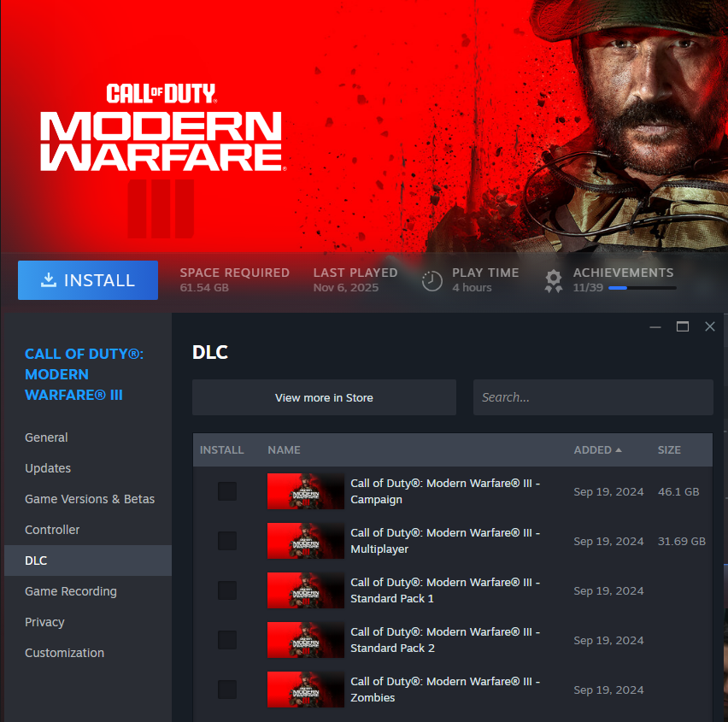Maximize the DLC properties window
The image size is (728, 722).
pos(682,327)
